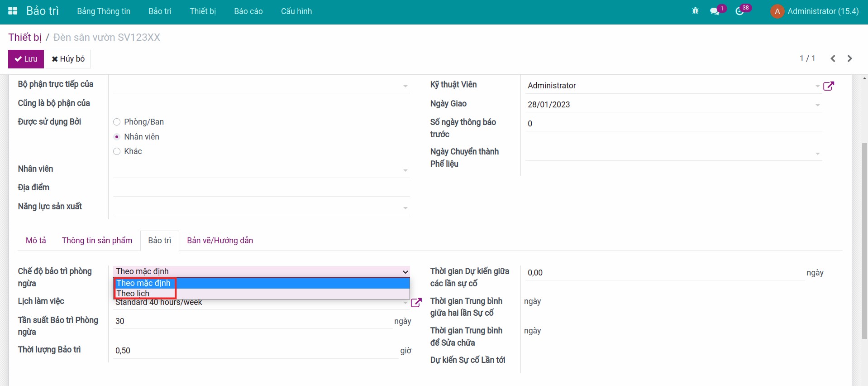The image size is (868, 386).
Task: Open the activities clock icon
Action: pos(740,11)
